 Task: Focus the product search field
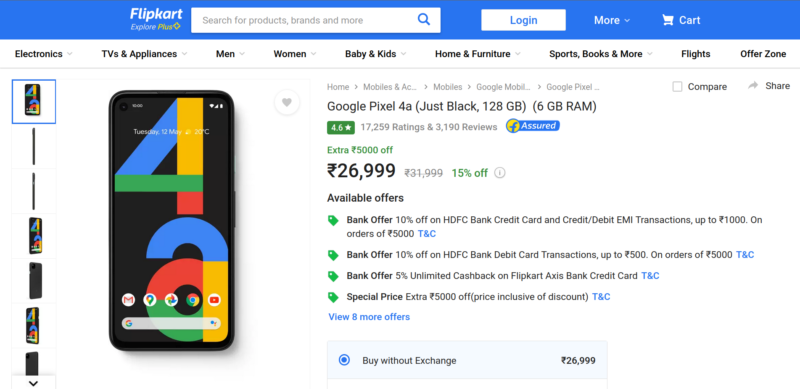(x=304, y=20)
